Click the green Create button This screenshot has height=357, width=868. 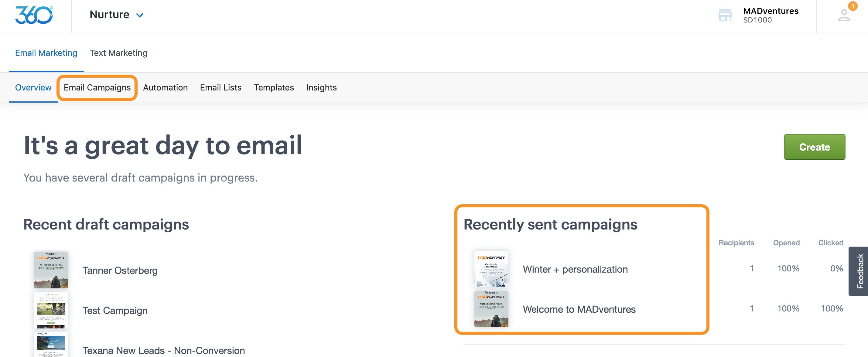(814, 147)
